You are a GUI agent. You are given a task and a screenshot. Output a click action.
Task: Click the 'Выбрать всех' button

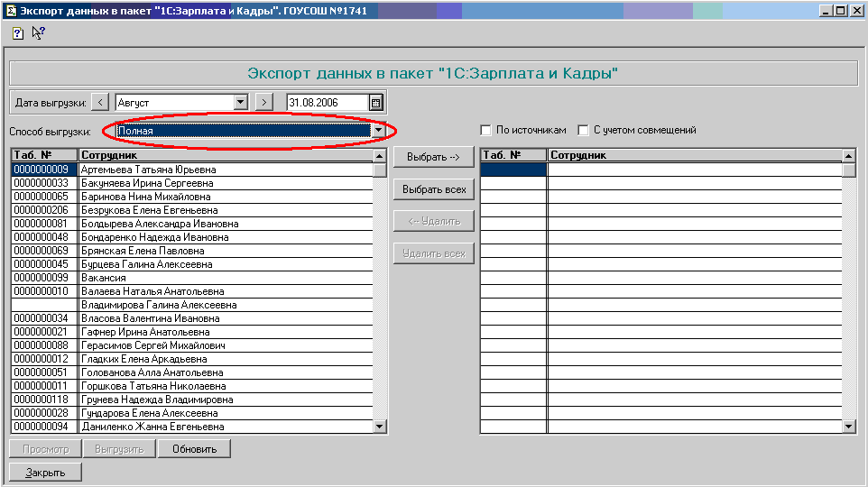[433, 189]
